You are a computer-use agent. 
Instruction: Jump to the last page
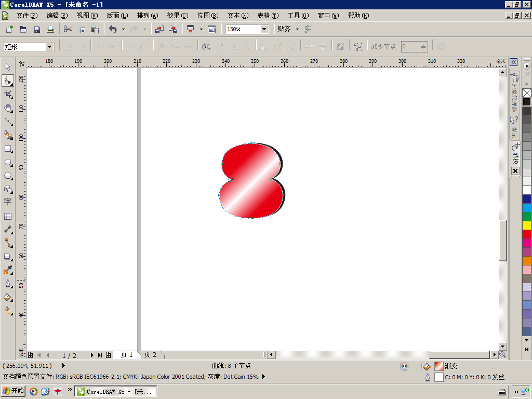tap(100, 355)
